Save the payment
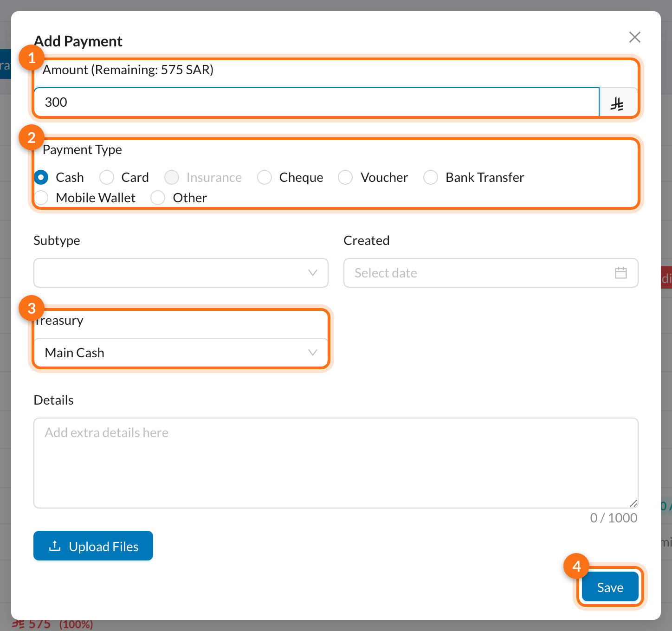The image size is (672, 631). pos(610,587)
